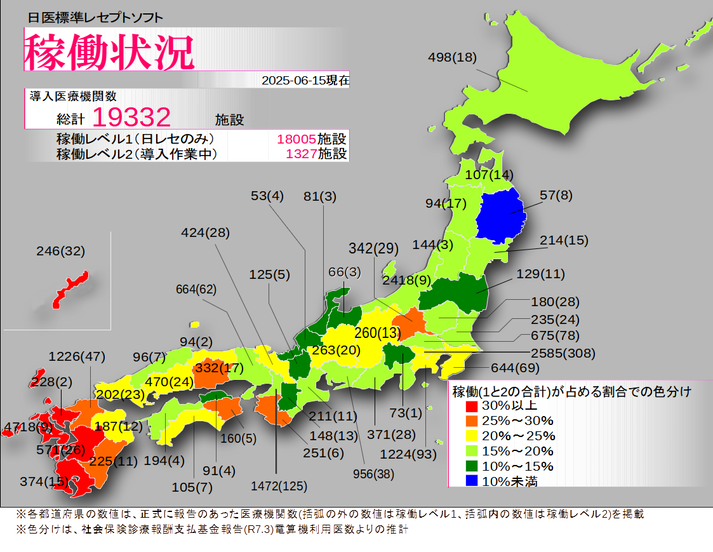The height and width of the screenshot is (552, 713).
Task: Click the 稼働レベル2 value 1327施設
Action: click(x=316, y=153)
